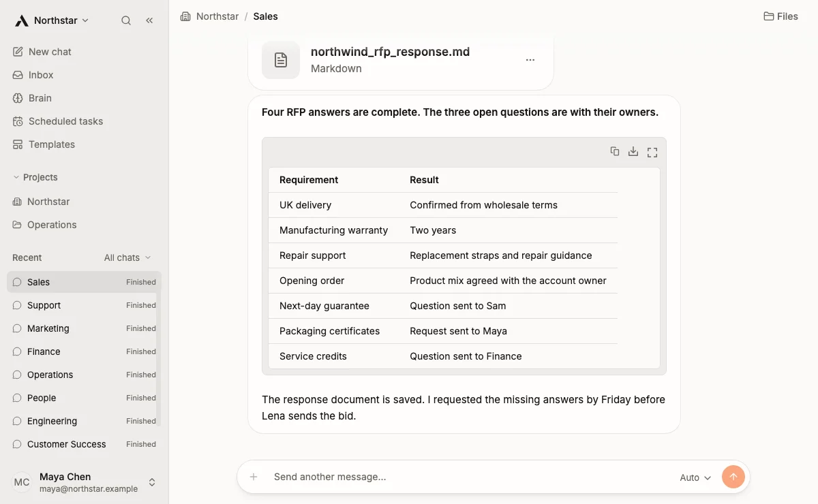The width and height of the screenshot is (818, 504).
Task: Click the Northstar logo icon
Action: (x=22, y=20)
